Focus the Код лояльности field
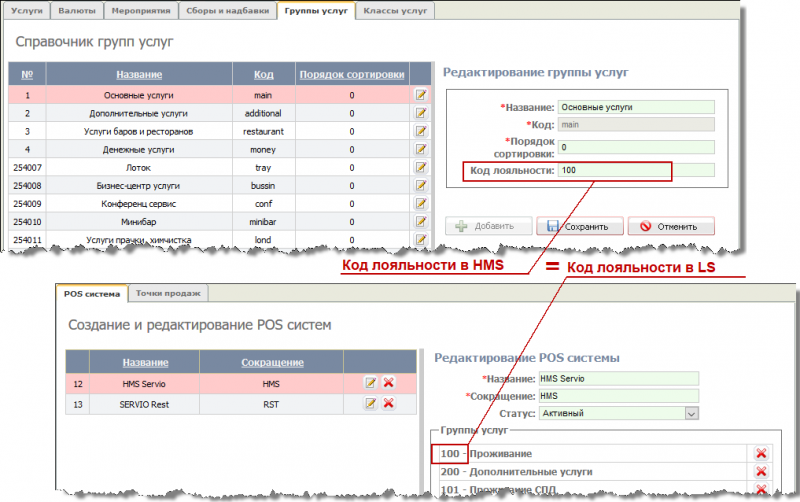This screenshot has height=502, width=800. [x=636, y=170]
